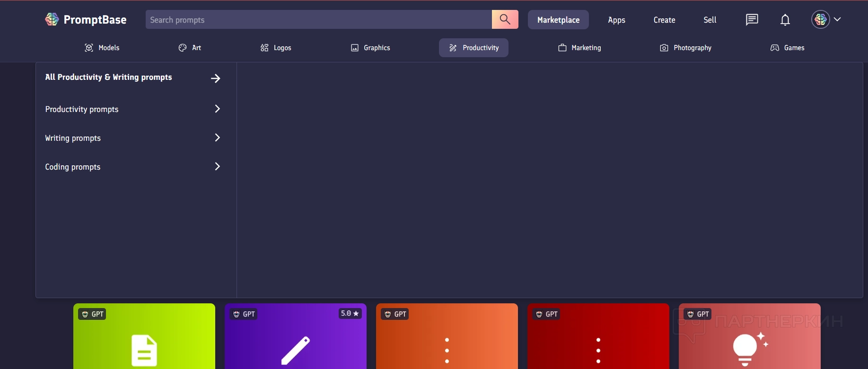Click the Marketing briefcase icon
The height and width of the screenshot is (369, 868).
tap(562, 48)
